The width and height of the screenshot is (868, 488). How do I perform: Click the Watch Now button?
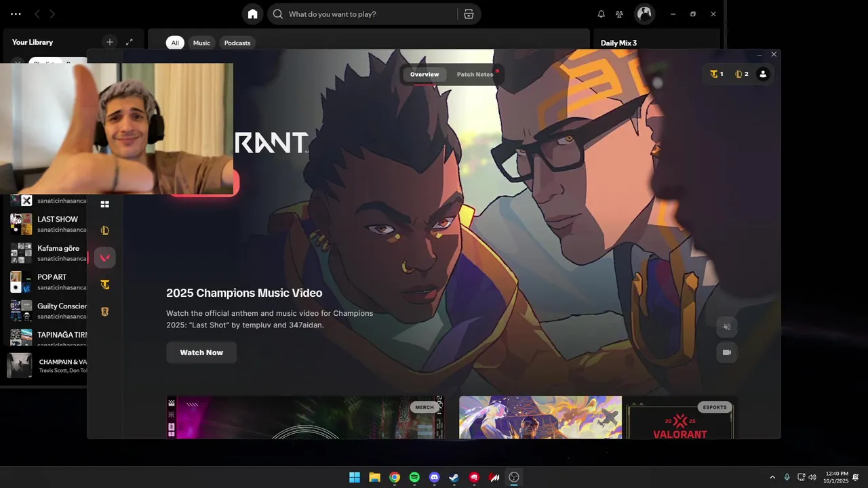pyautogui.click(x=201, y=352)
